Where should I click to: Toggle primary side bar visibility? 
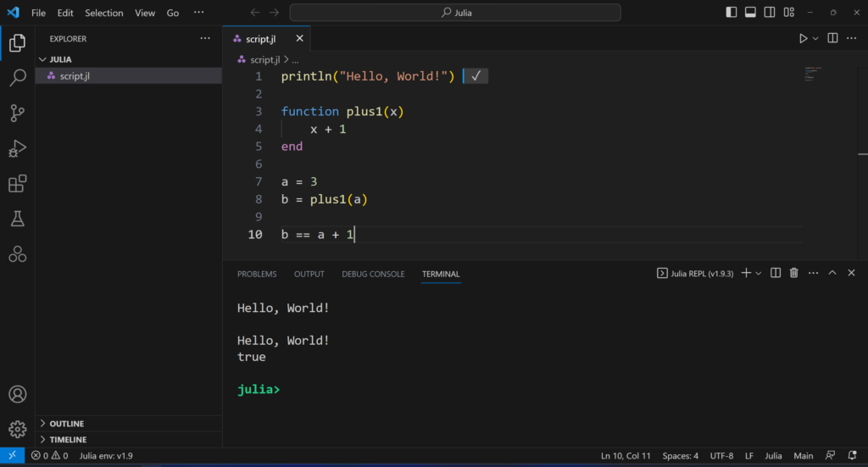[732, 12]
